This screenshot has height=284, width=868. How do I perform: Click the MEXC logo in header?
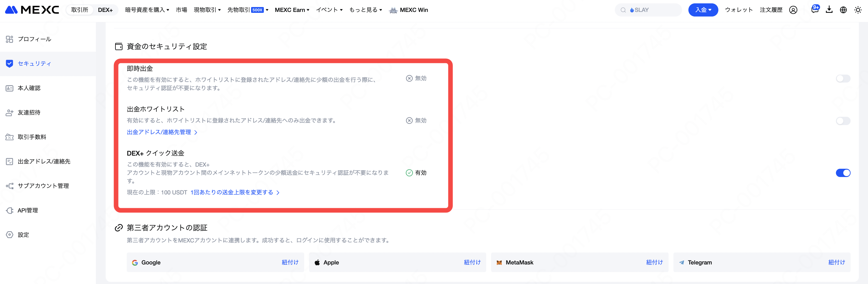pos(32,10)
